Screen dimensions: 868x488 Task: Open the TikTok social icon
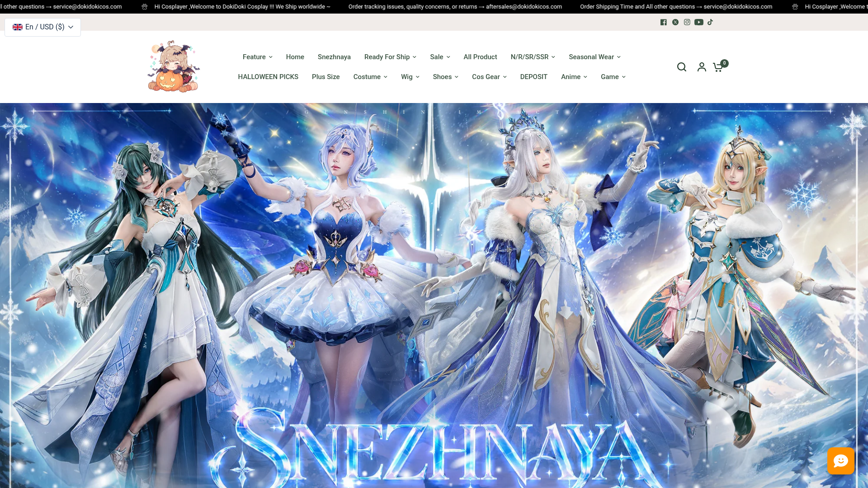click(710, 22)
